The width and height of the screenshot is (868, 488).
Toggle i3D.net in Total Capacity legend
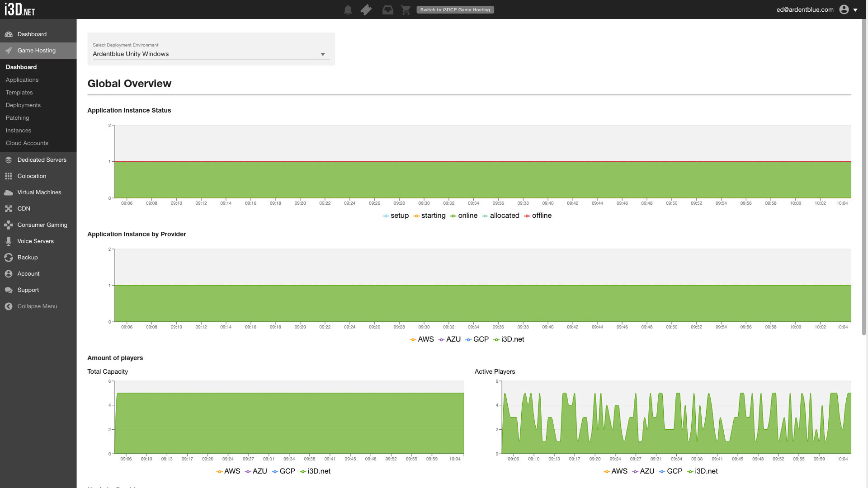[x=315, y=471]
